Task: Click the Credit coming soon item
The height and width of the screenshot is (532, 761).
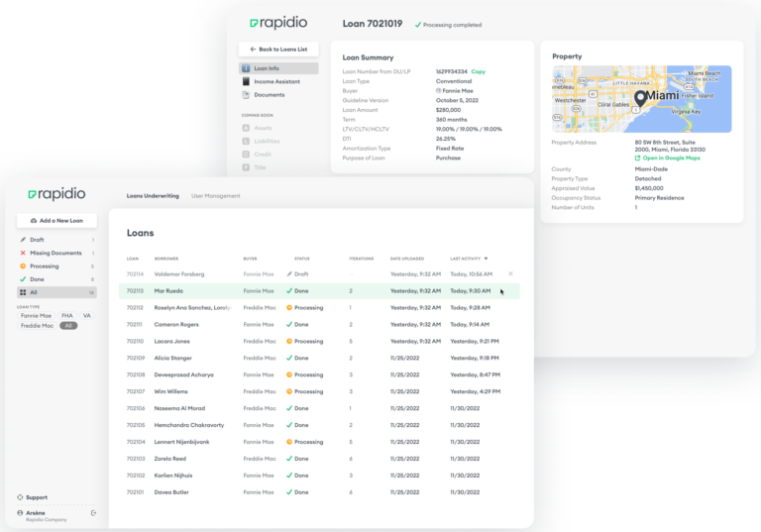Action: (257, 155)
